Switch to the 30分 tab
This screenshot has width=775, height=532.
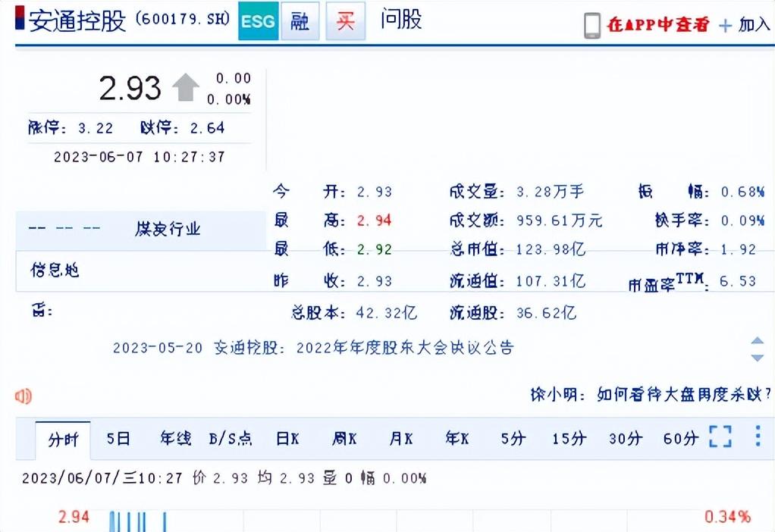click(626, 438)
